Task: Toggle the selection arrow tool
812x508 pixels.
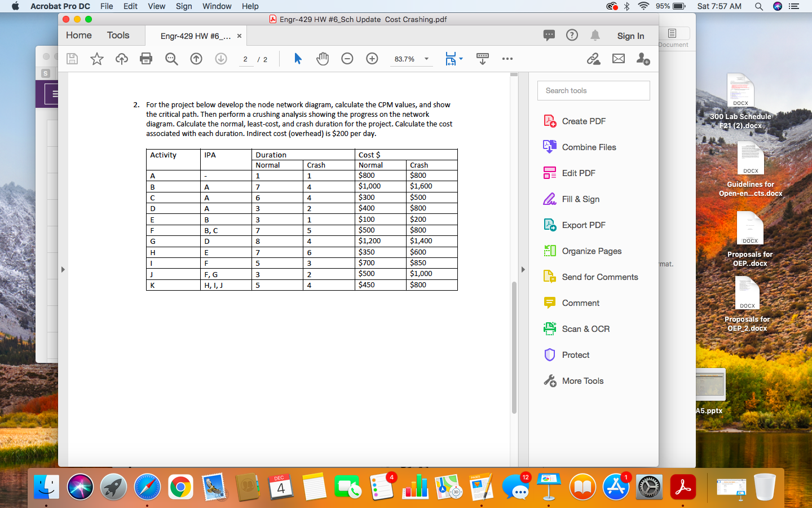Action: coord(298,59)
